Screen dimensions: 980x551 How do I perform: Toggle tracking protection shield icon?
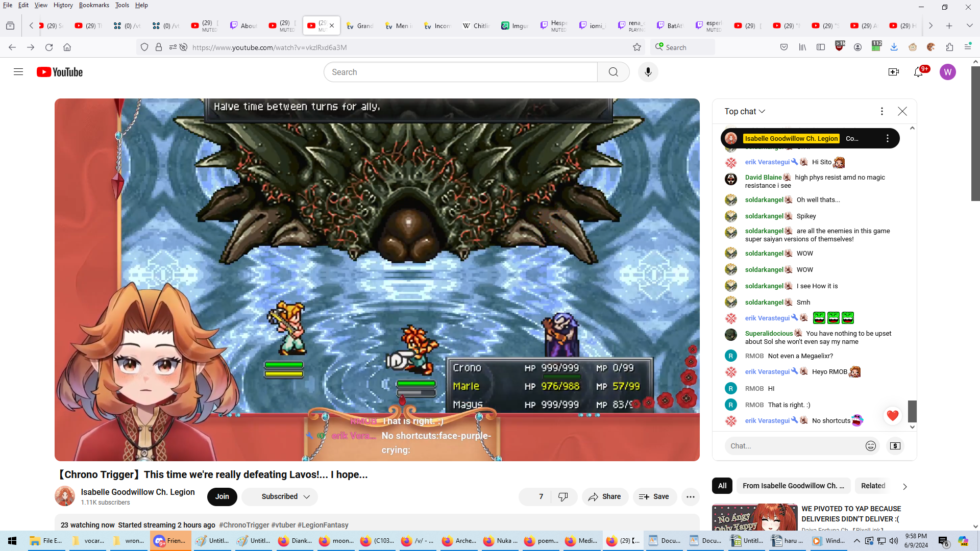click(144, 47)
